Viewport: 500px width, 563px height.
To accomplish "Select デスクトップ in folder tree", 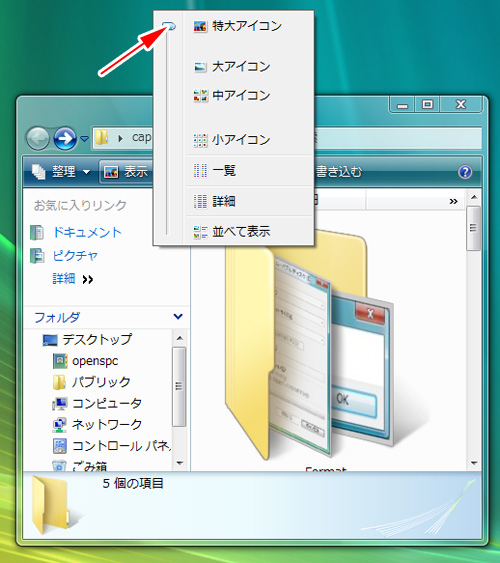I will click(x=97, y=340).
